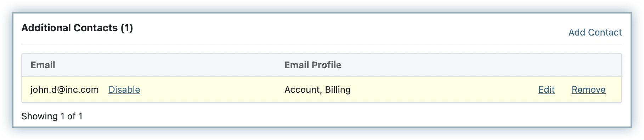Sort contacts by the Email header
Screen dimensions: 644x140
tap(43, 65)
